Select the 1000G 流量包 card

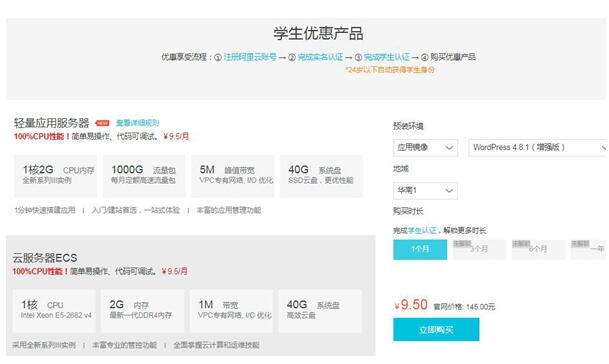[x=144, y=176]
